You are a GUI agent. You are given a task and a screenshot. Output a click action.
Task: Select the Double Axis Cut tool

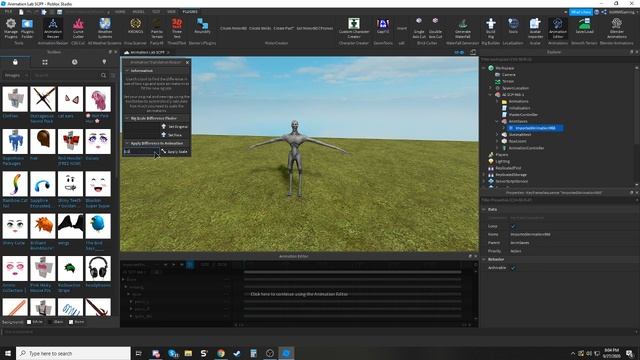click(435, 28)
